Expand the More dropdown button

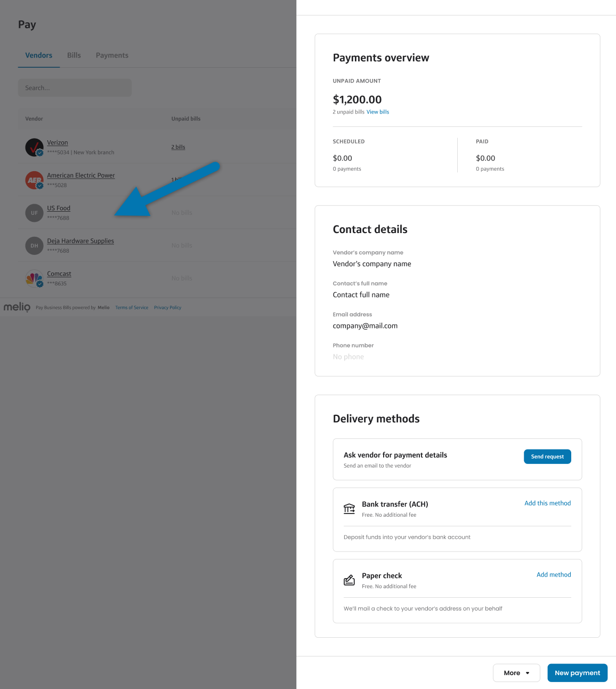[516, 673]
